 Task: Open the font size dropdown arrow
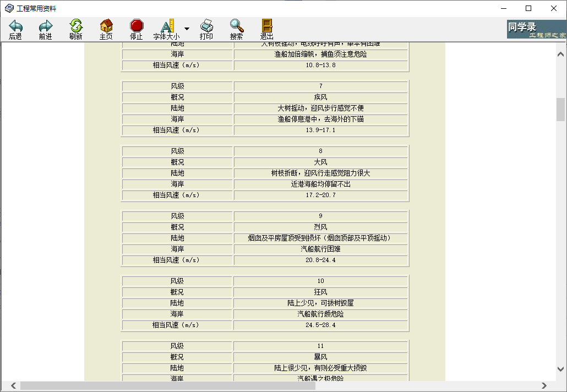187,28
